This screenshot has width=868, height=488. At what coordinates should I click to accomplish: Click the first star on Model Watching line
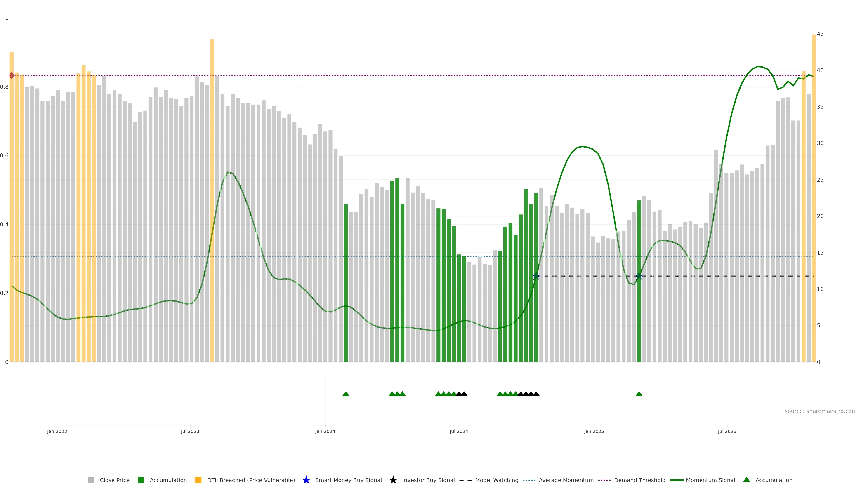coord(536,276)
